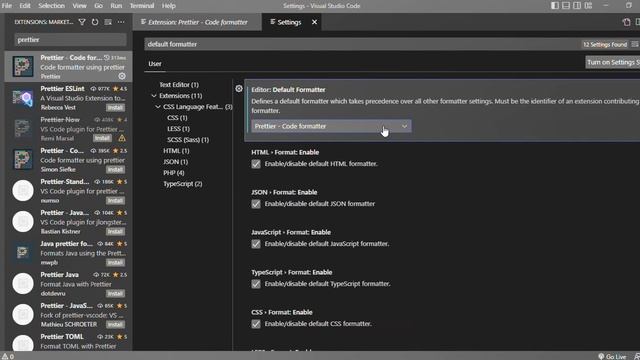Select Prettier TOML extension entry
640x360 pixels.
coord(69,341)
